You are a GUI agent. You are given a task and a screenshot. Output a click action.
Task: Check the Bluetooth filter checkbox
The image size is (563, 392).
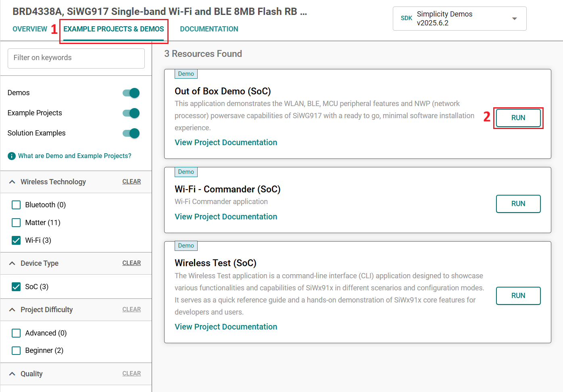(x=16, y=205)
